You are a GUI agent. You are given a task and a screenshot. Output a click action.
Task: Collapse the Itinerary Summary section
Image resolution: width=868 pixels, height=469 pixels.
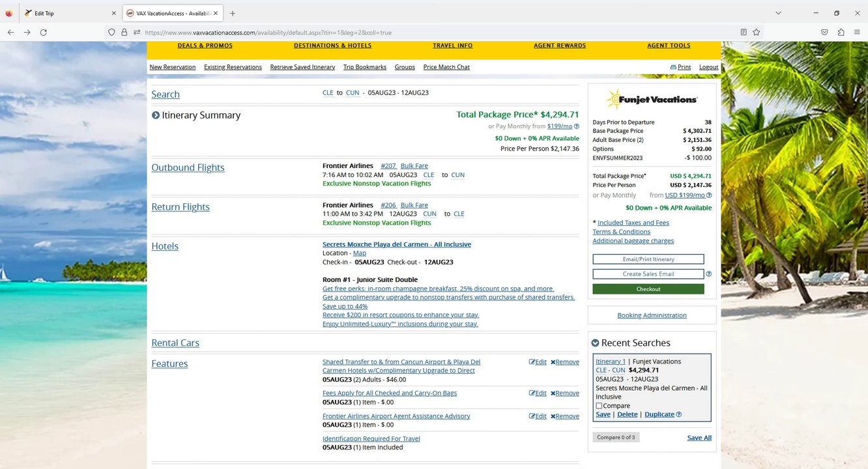click(156, 115)
